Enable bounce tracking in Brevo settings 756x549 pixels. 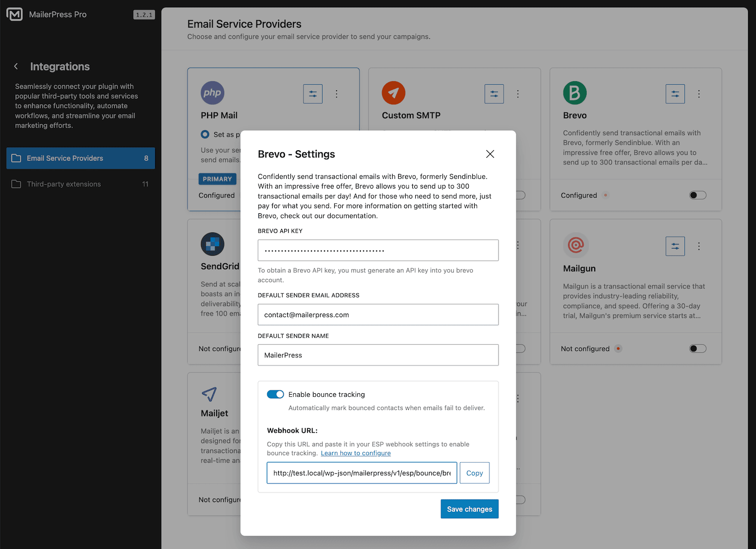pyautogui.click(x=275, y=394)
